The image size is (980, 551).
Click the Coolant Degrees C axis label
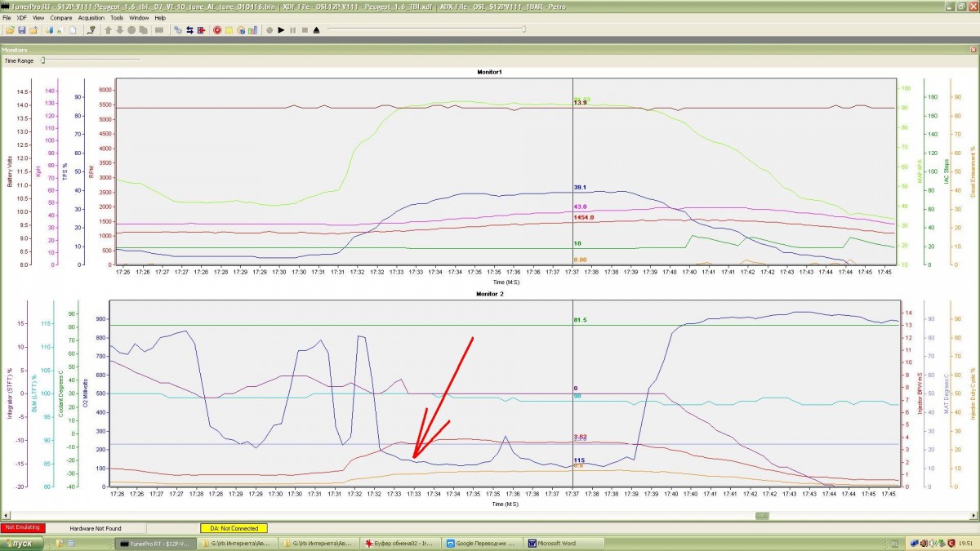point(61,393)
